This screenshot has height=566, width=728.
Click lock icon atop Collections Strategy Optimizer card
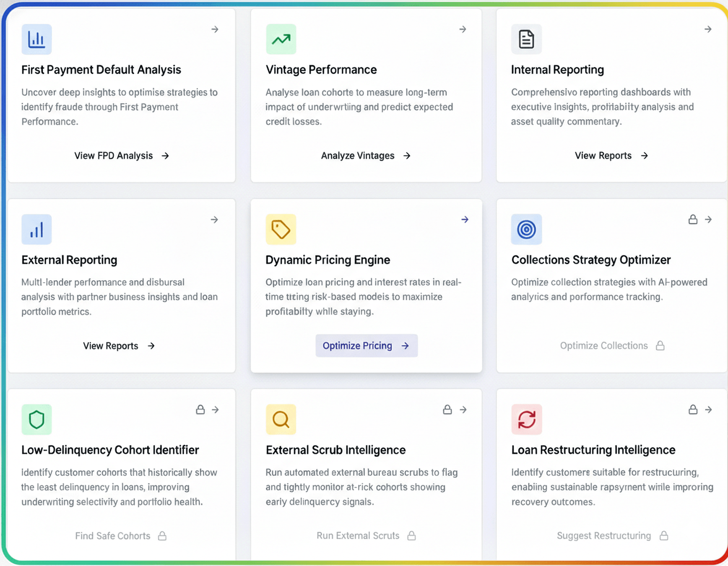[693, 220]
